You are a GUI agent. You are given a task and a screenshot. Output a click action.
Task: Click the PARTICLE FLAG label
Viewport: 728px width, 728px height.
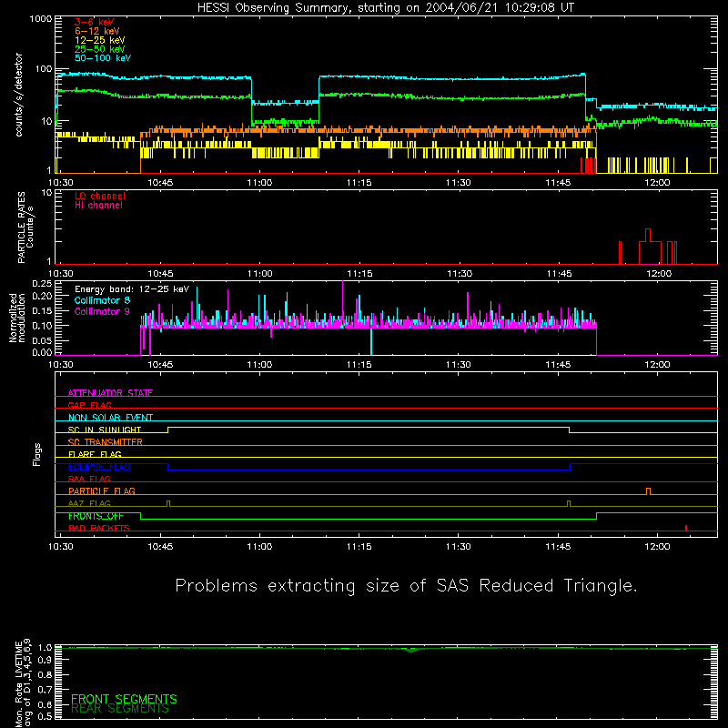(x=102, y=490)
